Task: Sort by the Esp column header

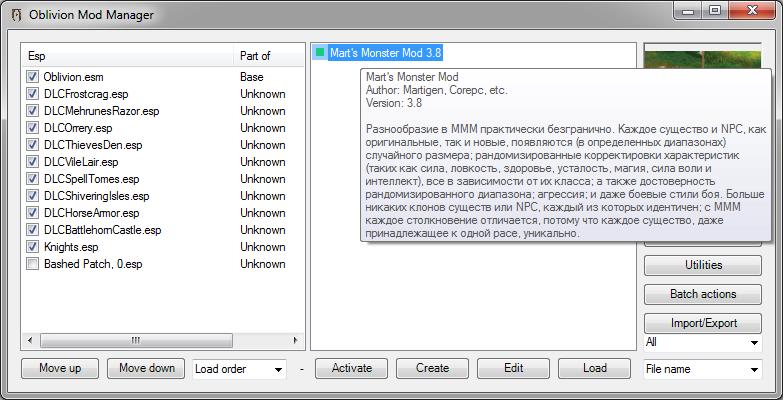Action: click(x=128, y=56)
